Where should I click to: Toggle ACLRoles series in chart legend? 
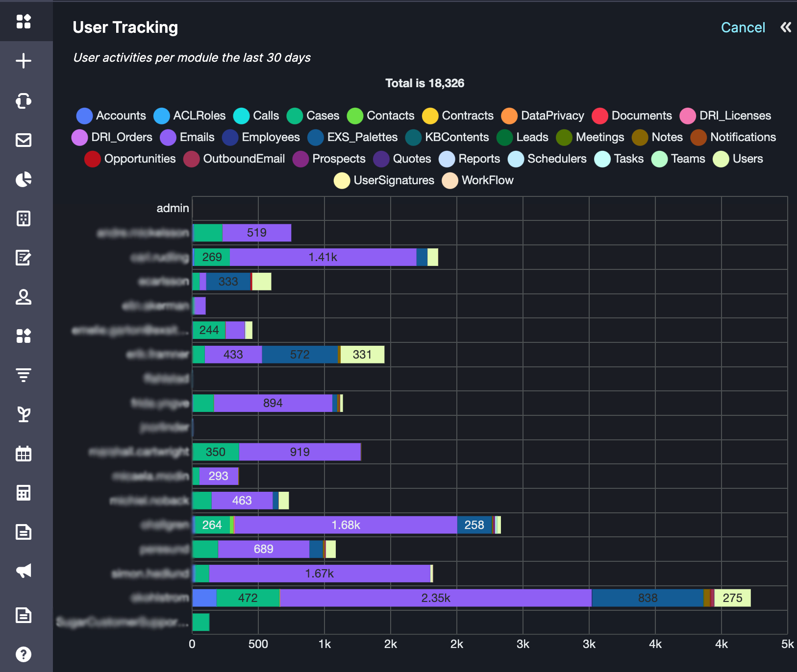[190, 116]
